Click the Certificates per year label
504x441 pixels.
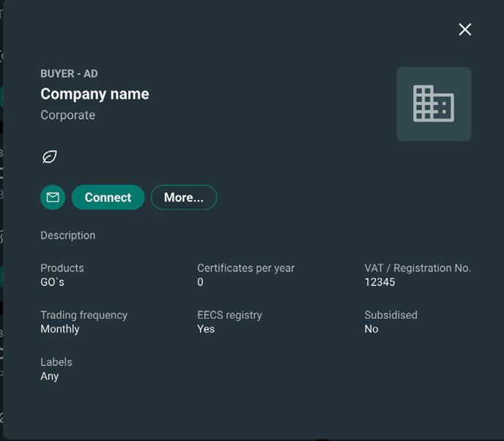(246, 268)
